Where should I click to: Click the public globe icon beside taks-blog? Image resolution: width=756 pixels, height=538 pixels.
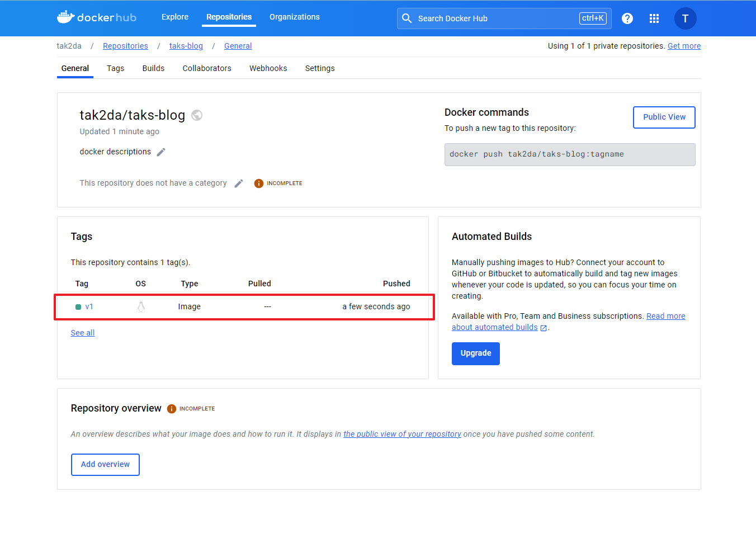click(197, 115)
